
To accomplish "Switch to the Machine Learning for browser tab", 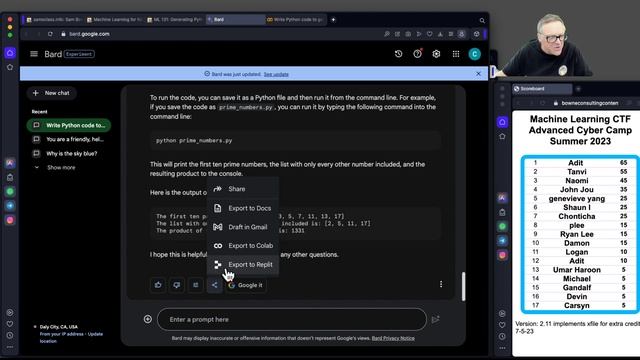I will [114, 20].
